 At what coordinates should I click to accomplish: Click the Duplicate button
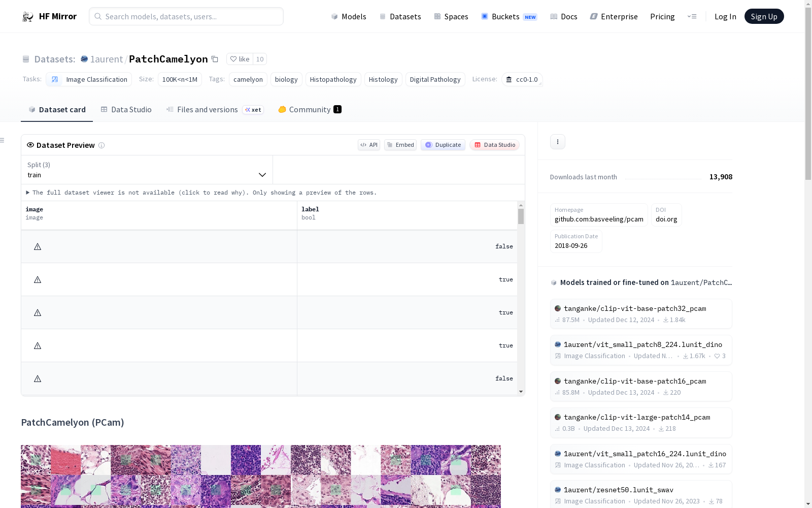[443, 145]
